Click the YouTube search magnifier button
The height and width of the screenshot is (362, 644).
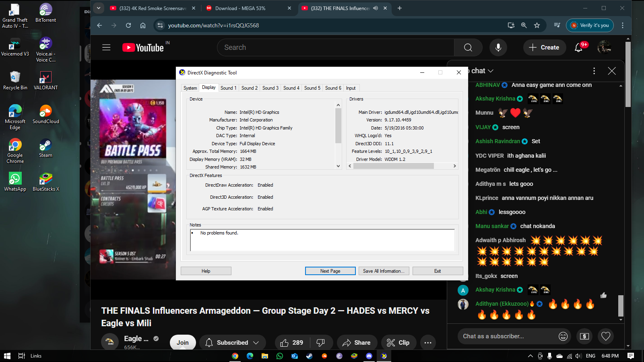click(x=468, y=47)
